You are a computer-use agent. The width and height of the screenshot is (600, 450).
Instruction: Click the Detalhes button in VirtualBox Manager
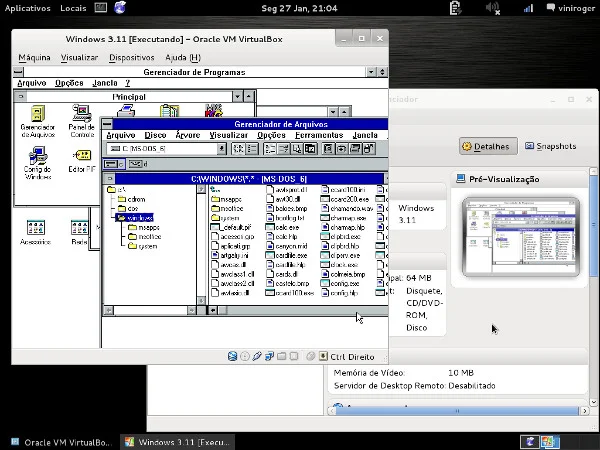click(488, 146)
